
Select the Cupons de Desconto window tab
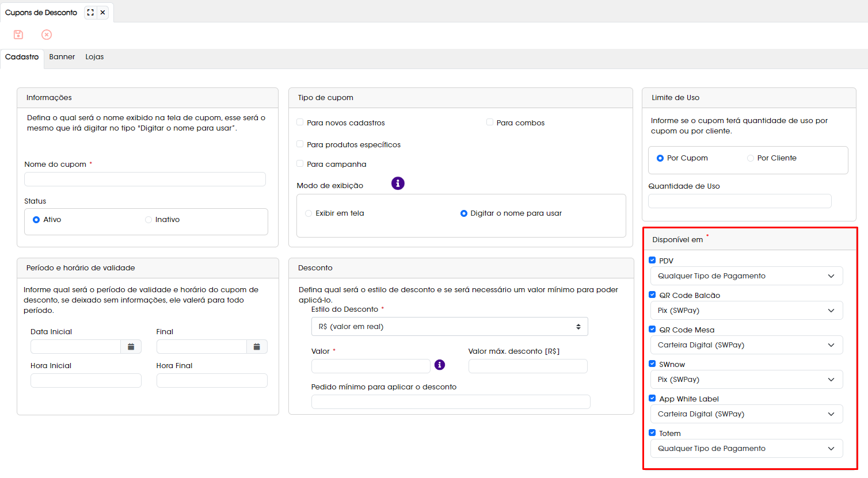pyautogui.click(x=41, y=13)
